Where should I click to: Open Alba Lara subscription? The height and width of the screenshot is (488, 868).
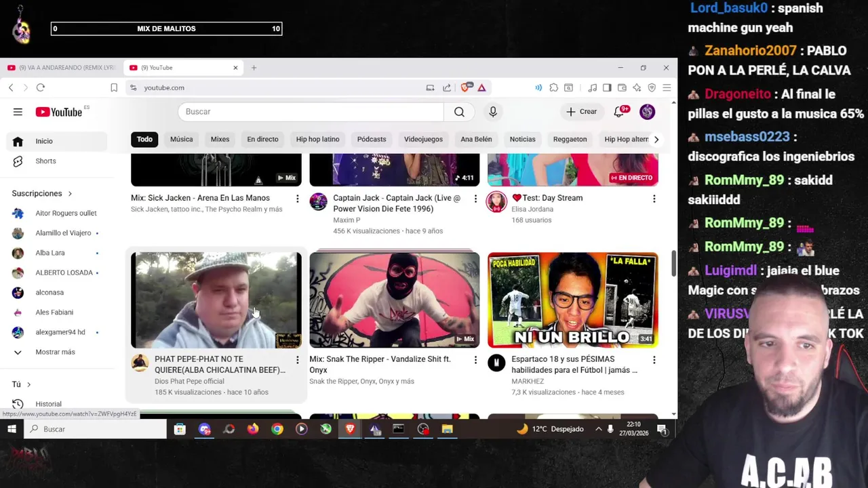click(58, 253)
